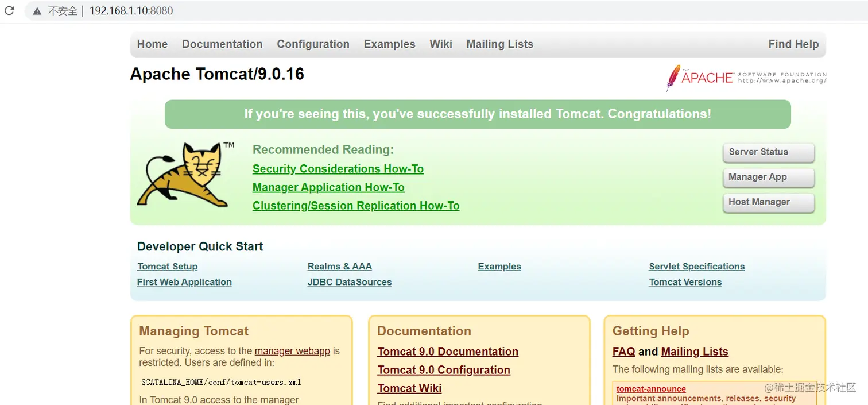Click the Server Status button
The width and height of the screenshot is (868, 405).
769,152
